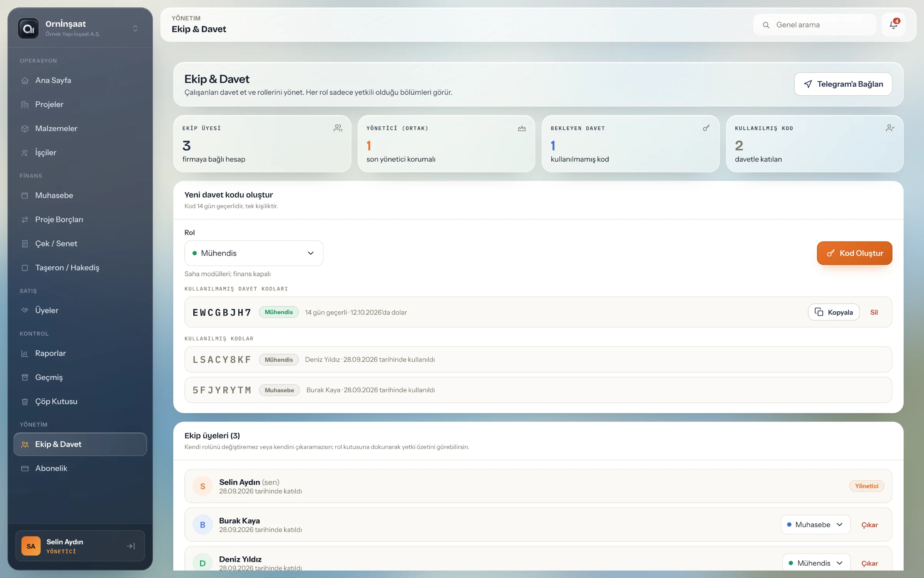
Task: Click the B avatar of Burak Kaya
Action: click(203, 525)
